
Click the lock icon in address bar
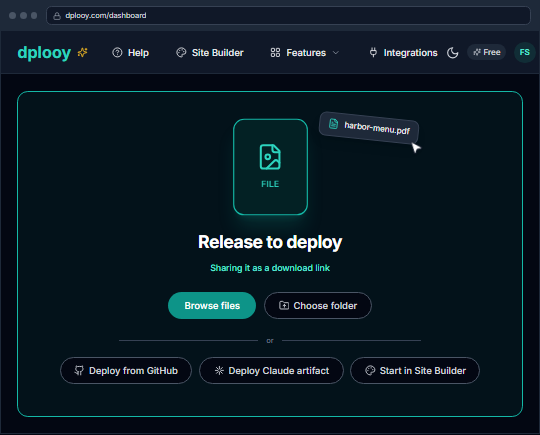[57, 16]
